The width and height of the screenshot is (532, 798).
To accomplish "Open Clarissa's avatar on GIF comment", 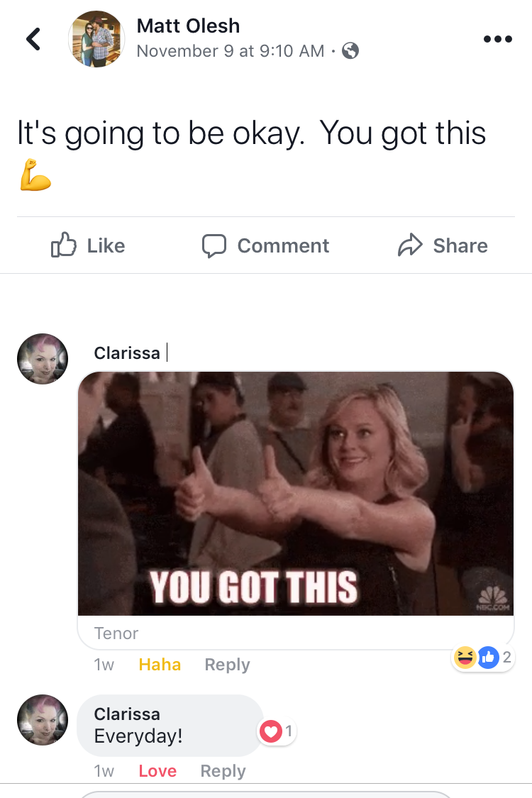I will [x=43, y=359].
